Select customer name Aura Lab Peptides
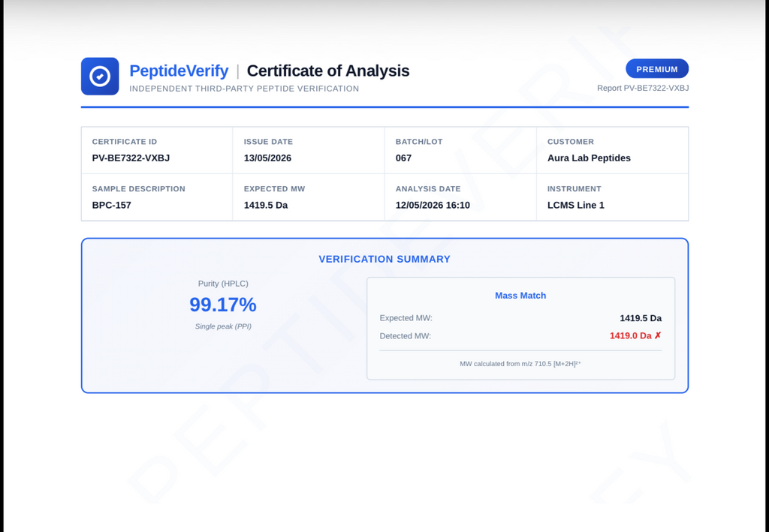The image size is (769, 532). (589, 158)
